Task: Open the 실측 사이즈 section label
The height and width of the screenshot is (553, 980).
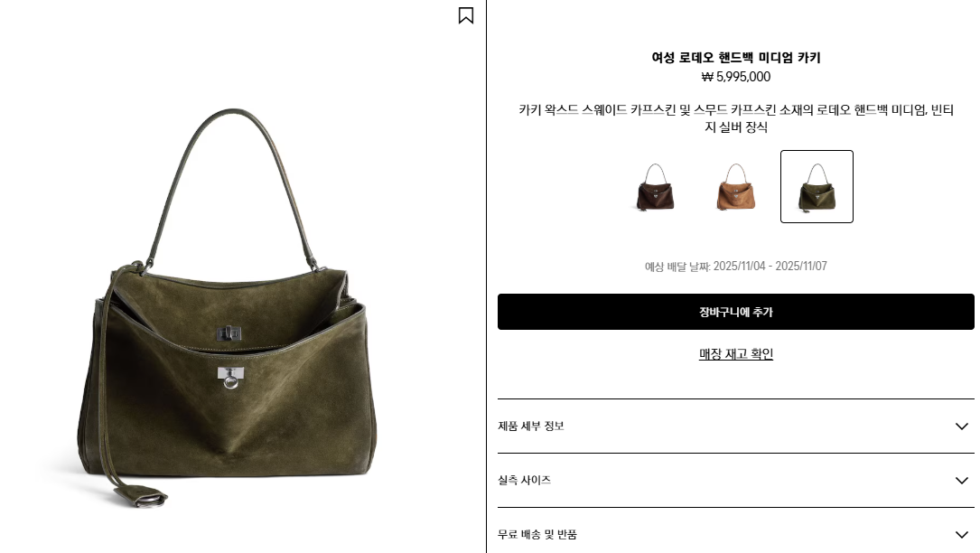Action: pos(524,481)
